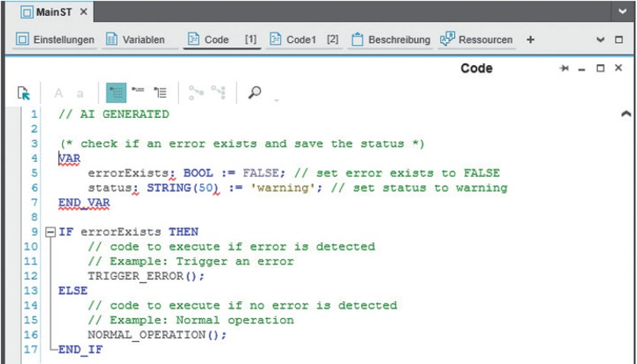The height and width of the screenshot is (364, 637).
Task: Open the small arrow next to the magnifier
Action: click(x=276, y=99)
